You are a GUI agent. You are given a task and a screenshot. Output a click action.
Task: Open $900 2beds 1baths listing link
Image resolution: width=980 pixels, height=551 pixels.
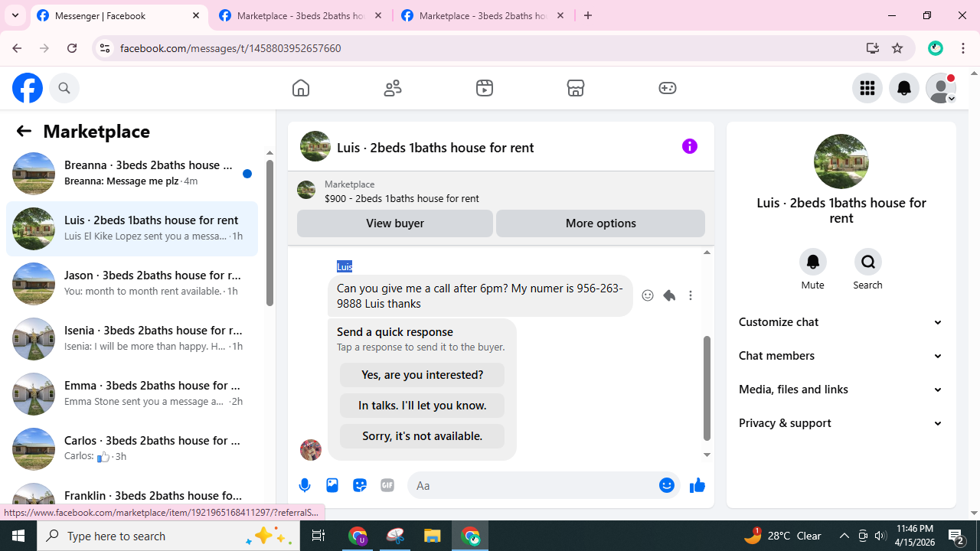[x=401, y=198]
